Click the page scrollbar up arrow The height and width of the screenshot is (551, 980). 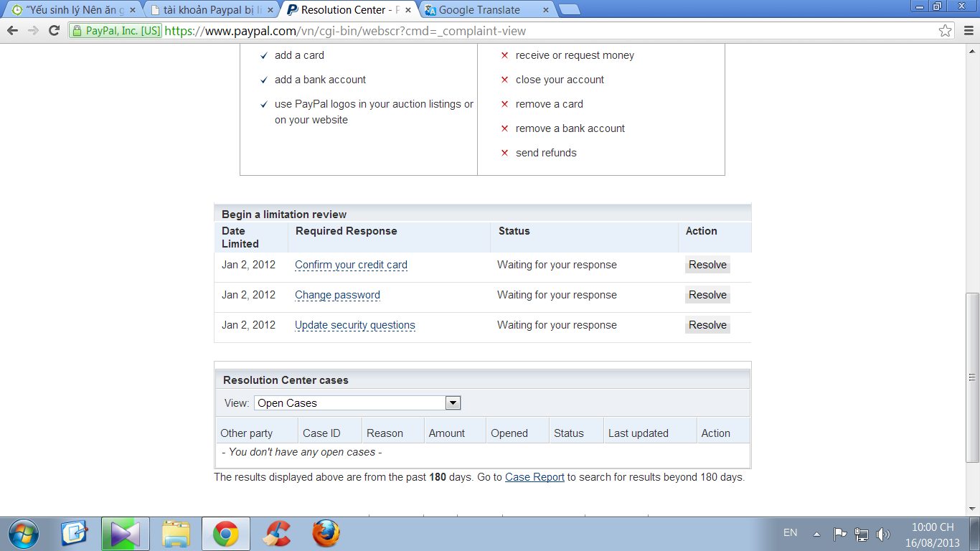coord(973,50)
